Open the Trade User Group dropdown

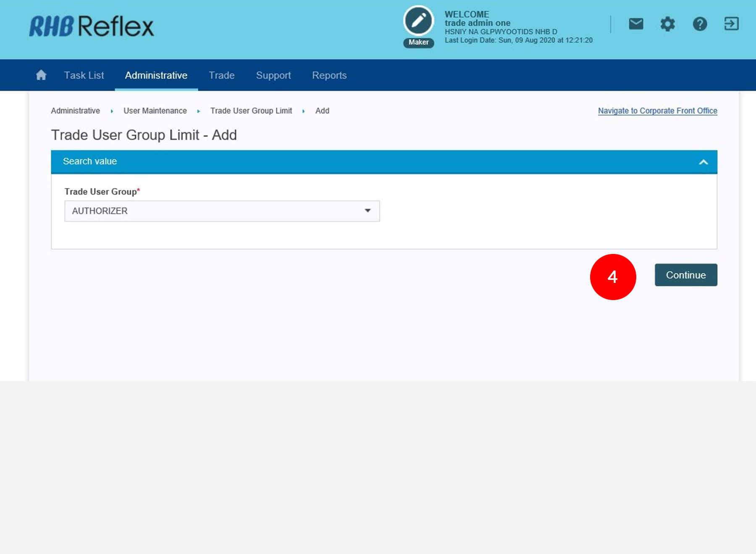click(222, 211)
